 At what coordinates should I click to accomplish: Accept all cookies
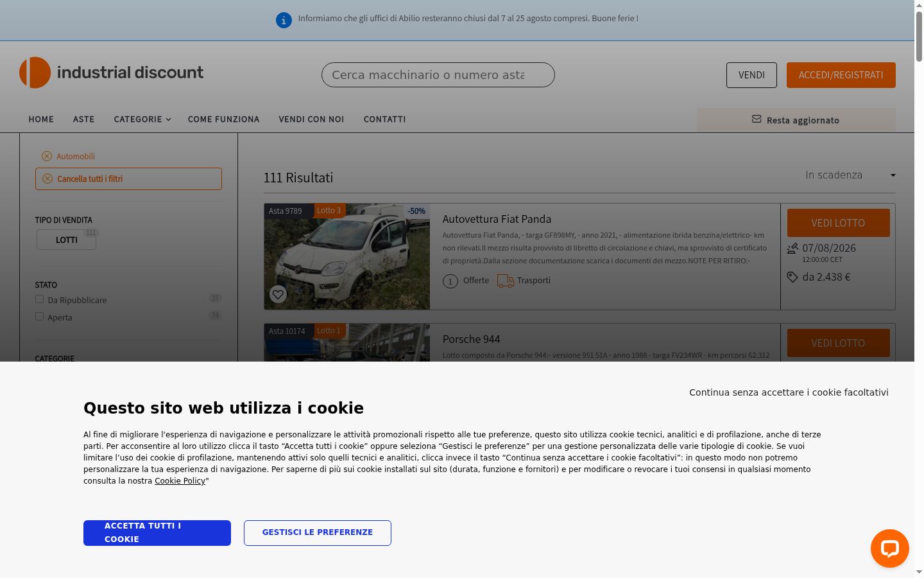point(157,533)
